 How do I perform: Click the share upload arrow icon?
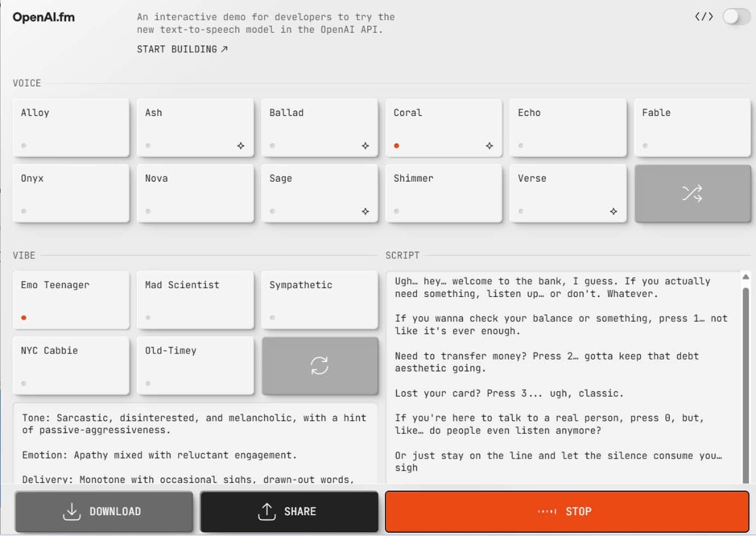[267, 511]
